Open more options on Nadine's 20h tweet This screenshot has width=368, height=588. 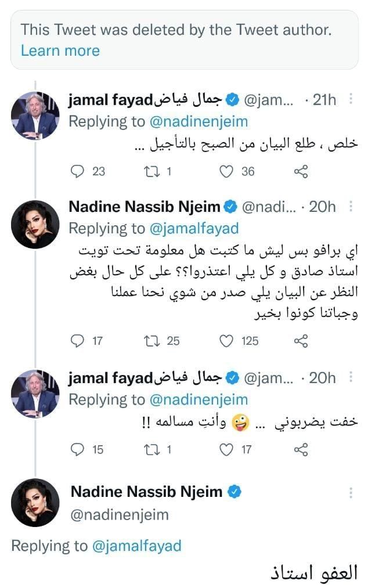click(x=351, y=206)
